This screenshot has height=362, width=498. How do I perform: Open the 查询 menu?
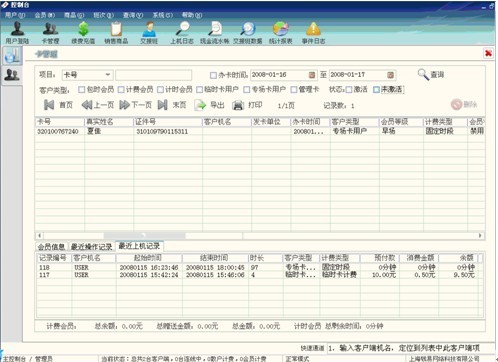(x=133, y=15)
